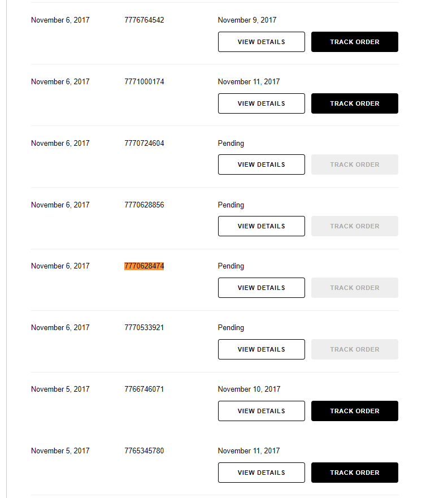448x498 pixels.
Task: Open details of order 7770724604
Action: pos(261,164)
